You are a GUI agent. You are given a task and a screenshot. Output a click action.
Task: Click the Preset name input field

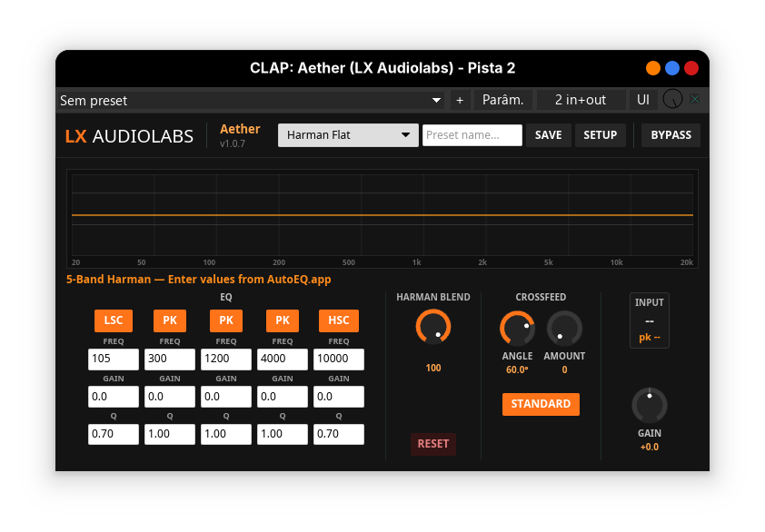point(472,135)
